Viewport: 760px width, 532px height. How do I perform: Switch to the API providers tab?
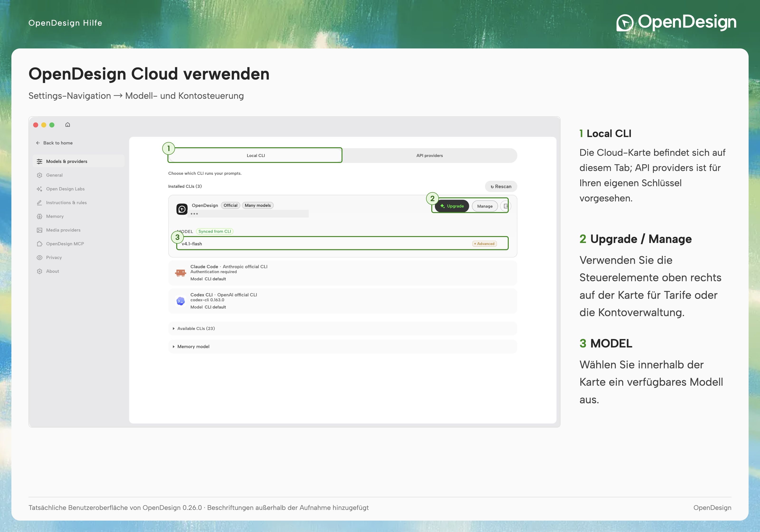[x=429, y=155]
